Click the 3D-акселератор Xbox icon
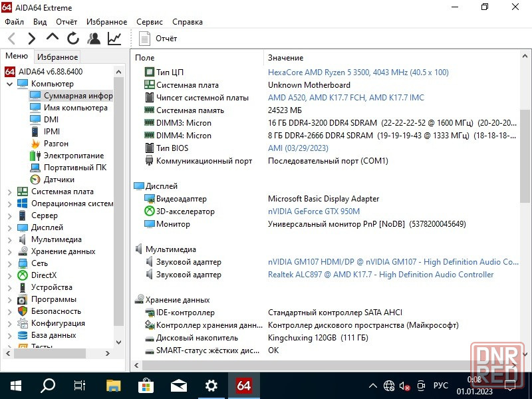The width and height of the screenshot is (532, 399). tap(149, 211)
